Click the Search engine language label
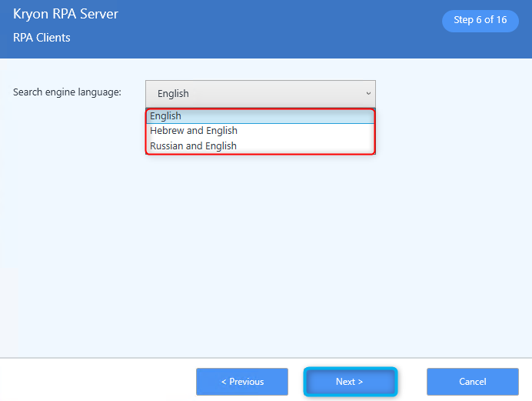The width and height of the screenshot is (532, 401). click(67, 92)
